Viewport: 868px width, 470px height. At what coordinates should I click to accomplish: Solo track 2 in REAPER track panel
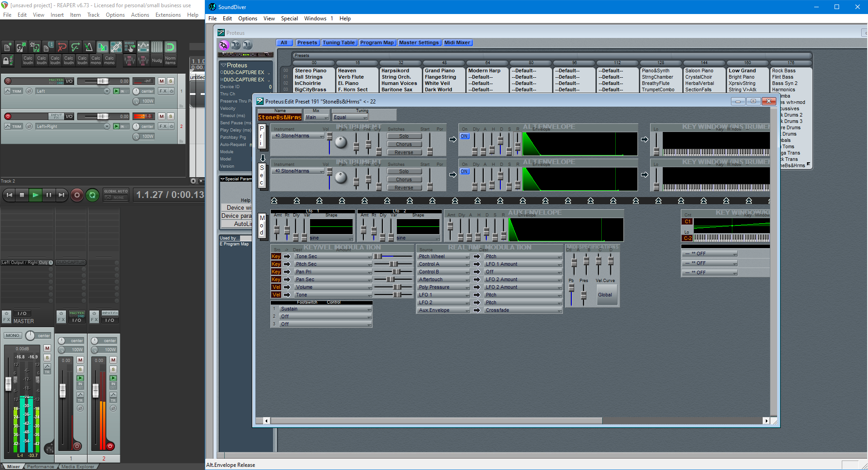point(170,116)
